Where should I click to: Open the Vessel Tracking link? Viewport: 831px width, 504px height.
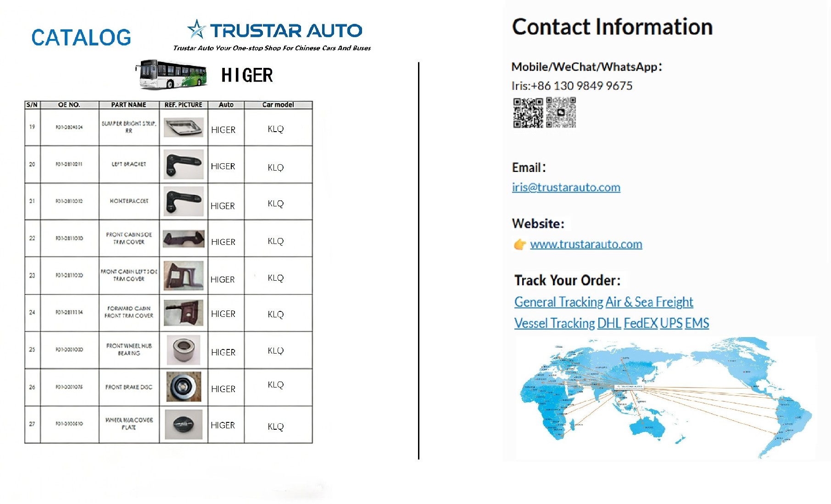click(554, 323)
